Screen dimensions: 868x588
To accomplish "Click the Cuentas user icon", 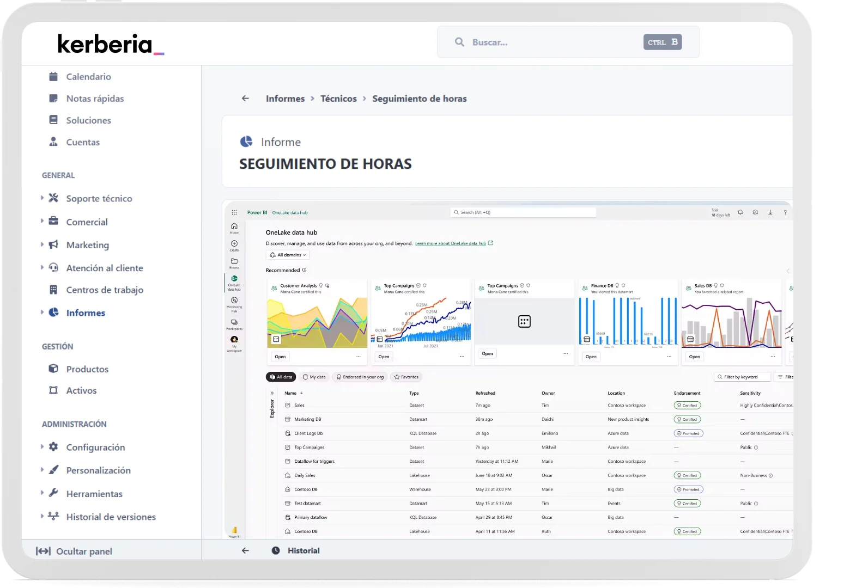I will coord(53,142).
